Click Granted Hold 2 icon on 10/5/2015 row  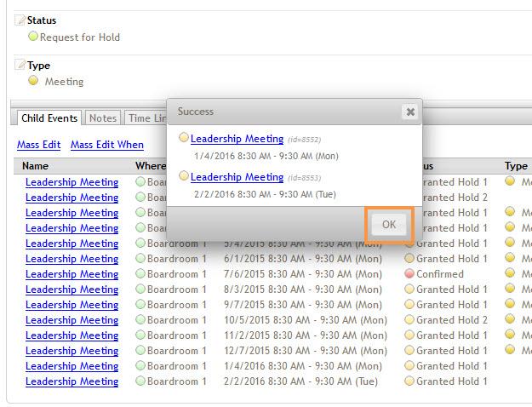pos(409,319)
